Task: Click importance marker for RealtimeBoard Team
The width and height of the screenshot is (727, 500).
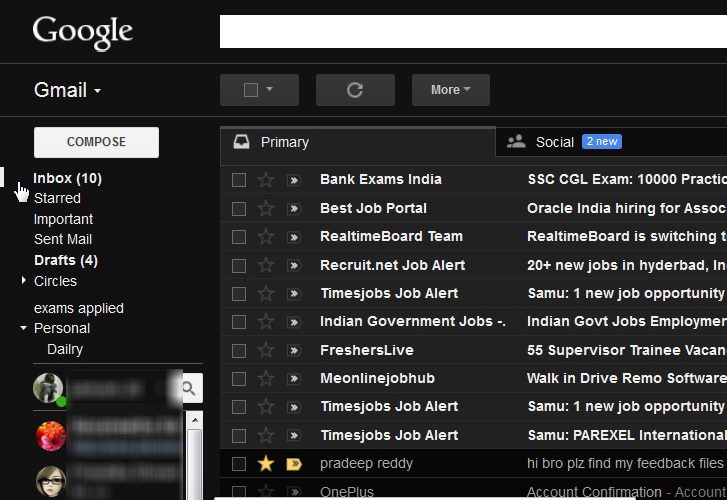Action: [294, 237]
